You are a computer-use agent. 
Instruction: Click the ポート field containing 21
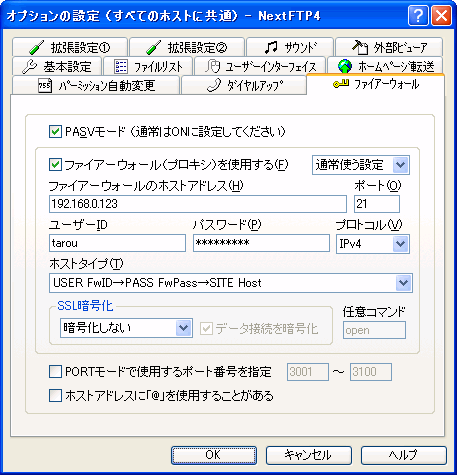pyautogui.click(x=377, y=204)
